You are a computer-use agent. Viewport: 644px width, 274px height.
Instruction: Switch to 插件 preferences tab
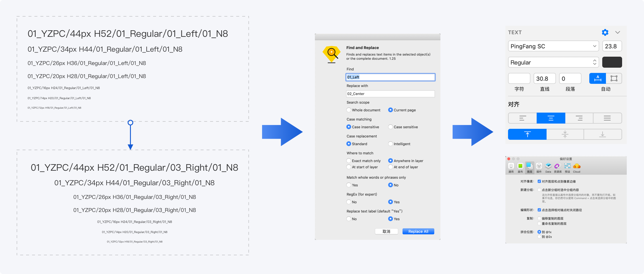(x=539, y=167)
